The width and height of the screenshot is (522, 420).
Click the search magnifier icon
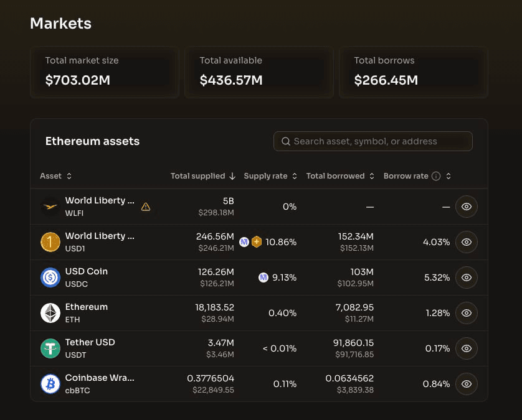point(286,141)
